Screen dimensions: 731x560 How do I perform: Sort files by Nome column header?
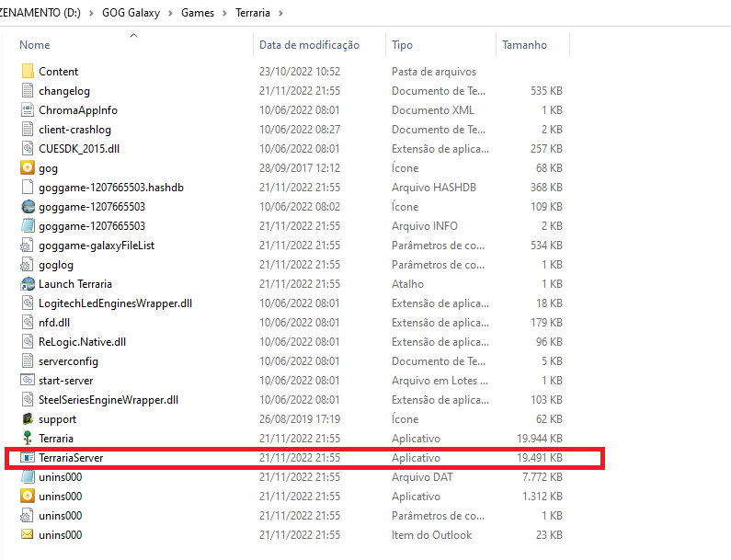pyautogui.click(x=35, y=45)
